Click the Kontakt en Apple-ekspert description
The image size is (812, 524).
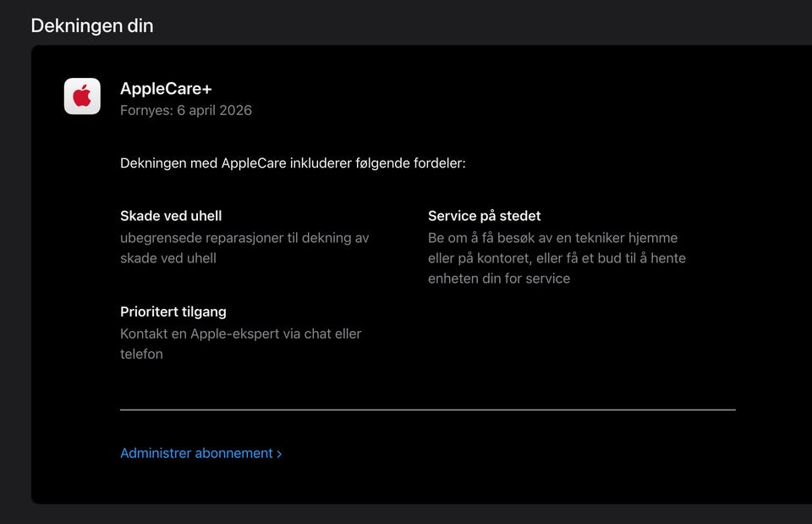point(240,334)
